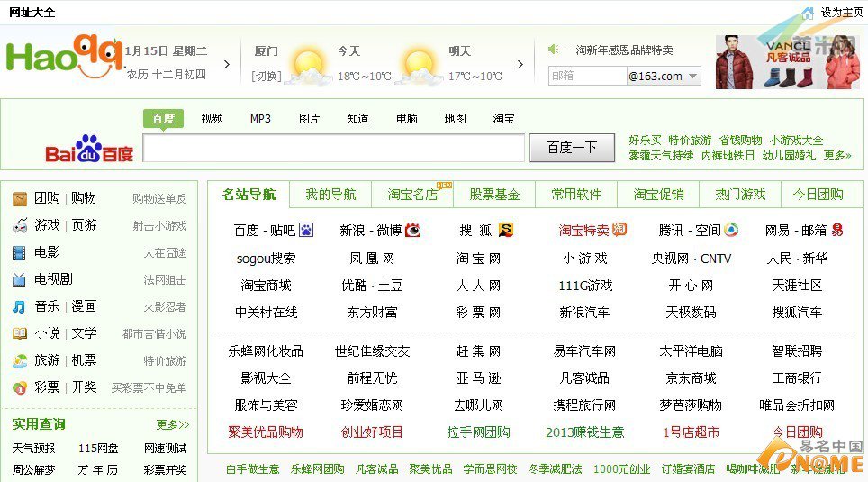
Task: Select the 地图 search tab
Action: 455,119
